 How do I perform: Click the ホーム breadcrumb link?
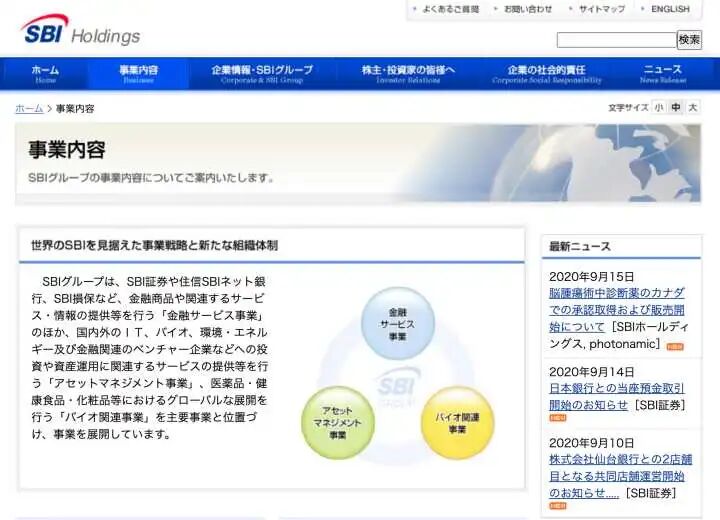coord(29,109)
